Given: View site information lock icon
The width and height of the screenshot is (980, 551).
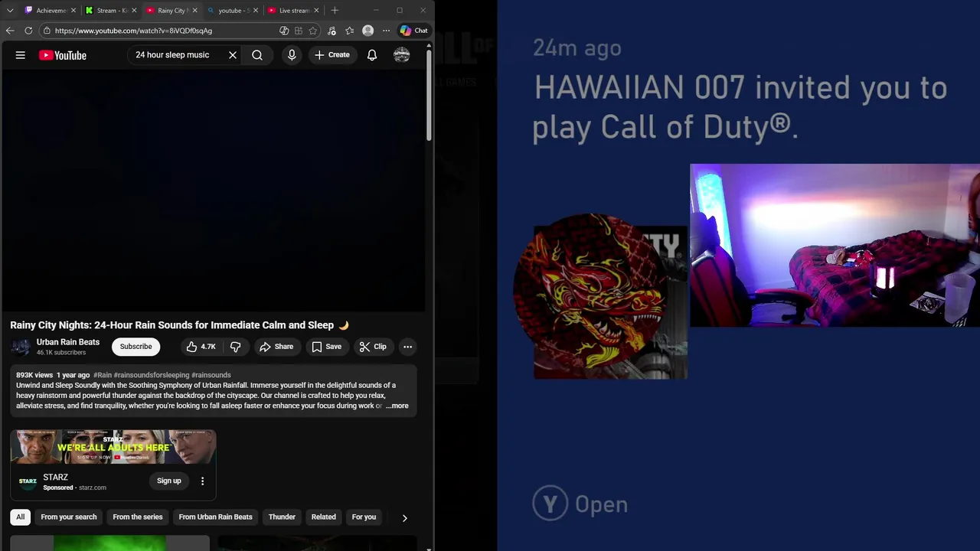Looking at the screenshot, I should point(47,31).
